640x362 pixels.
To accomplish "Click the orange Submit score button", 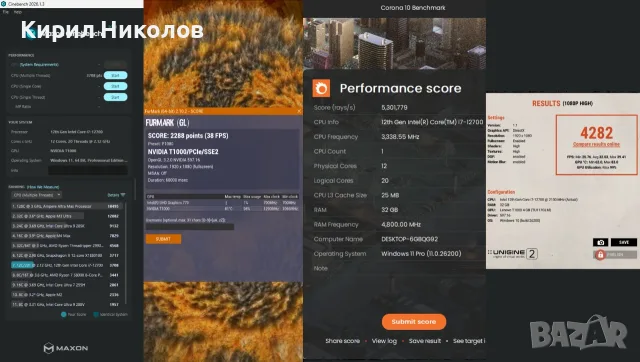I will click(414, 322).
